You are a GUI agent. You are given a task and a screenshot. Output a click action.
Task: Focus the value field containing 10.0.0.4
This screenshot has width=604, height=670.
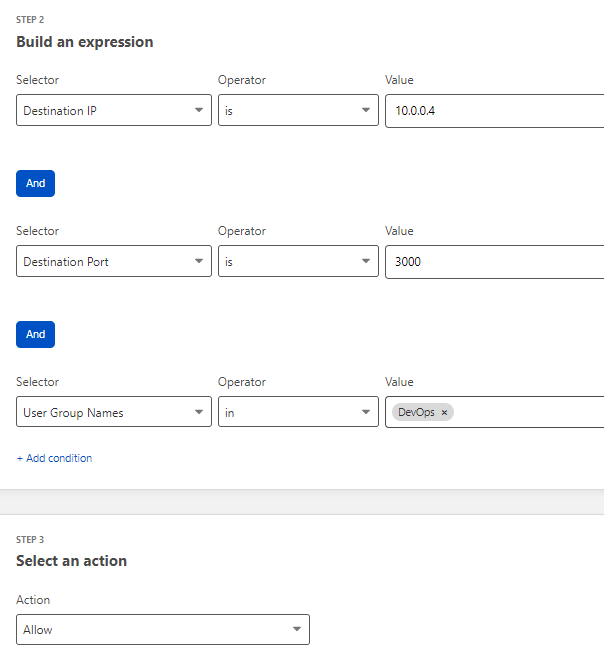click(x=495, y=111)
